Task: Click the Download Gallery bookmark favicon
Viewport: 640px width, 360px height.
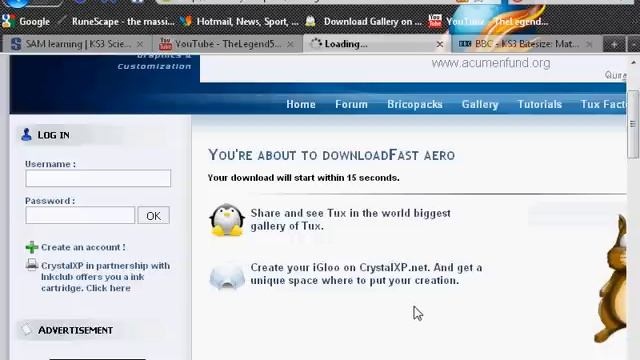Action: pos(311,21)
